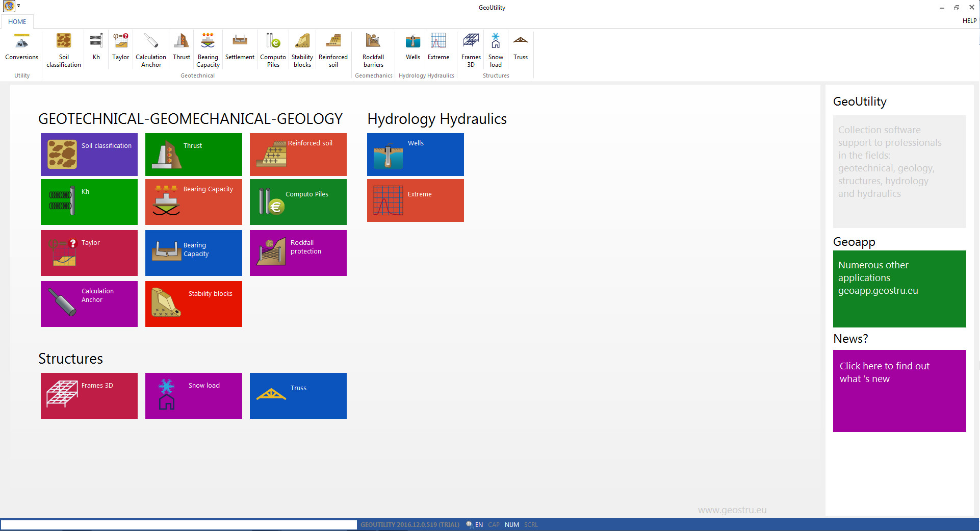Screen dimensions: 980x531
Task: Click the 'News?' heading in right panel
Action: (850, 339)
